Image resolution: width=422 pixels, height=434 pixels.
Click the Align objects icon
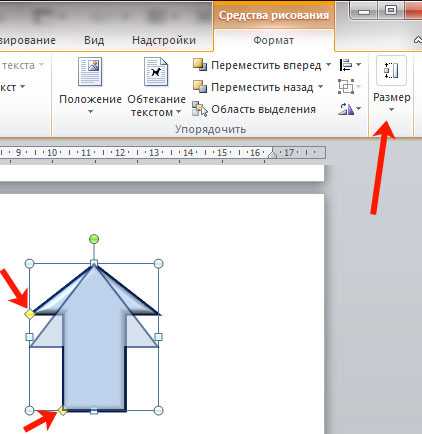pyautogui.click(x=346, y=65)
